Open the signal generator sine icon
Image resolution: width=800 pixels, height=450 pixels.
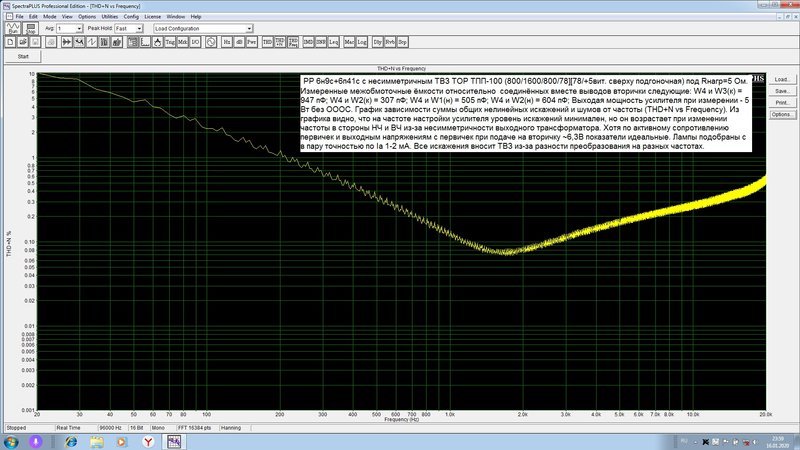coord(211,42)
